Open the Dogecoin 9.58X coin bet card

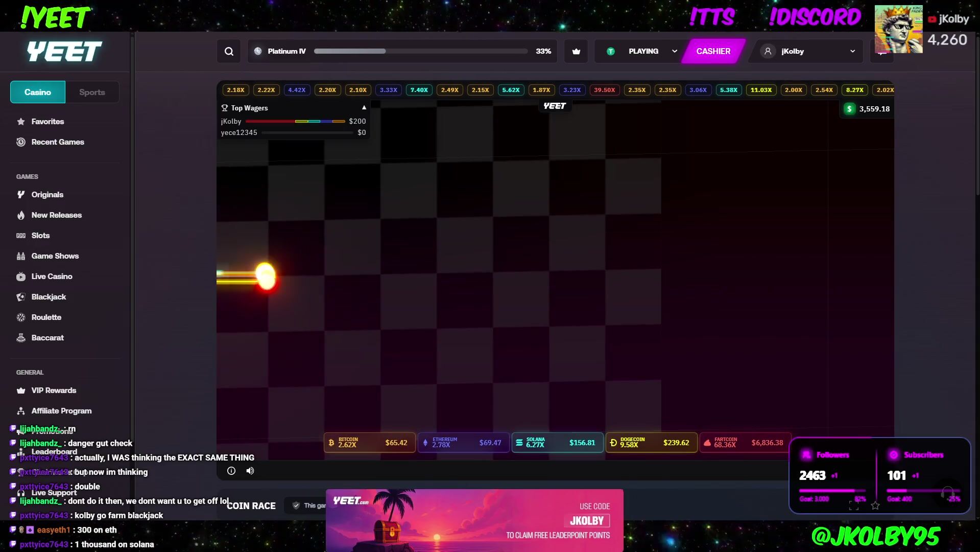(x=651, y=443)
